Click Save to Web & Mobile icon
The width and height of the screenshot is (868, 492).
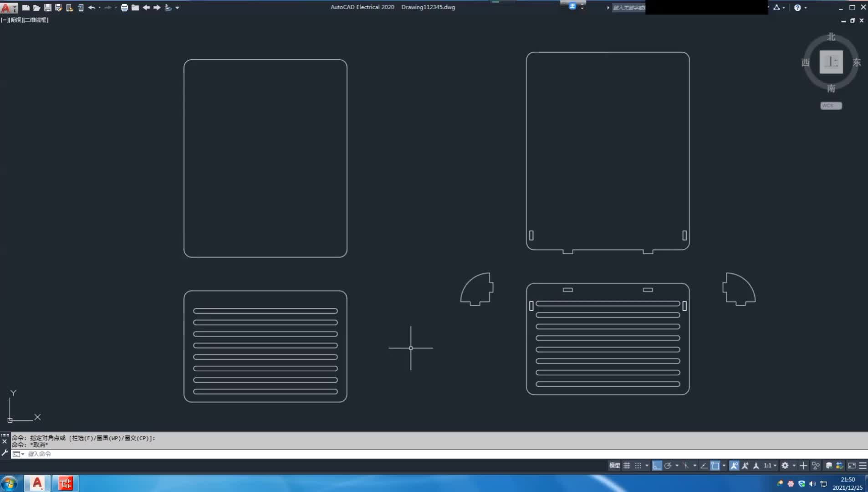81,7
